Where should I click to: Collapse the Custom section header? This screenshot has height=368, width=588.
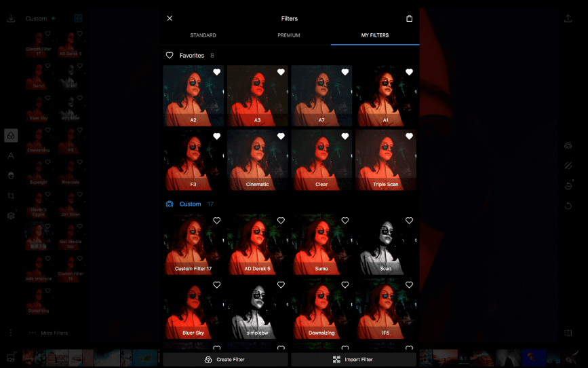[190, 204]
